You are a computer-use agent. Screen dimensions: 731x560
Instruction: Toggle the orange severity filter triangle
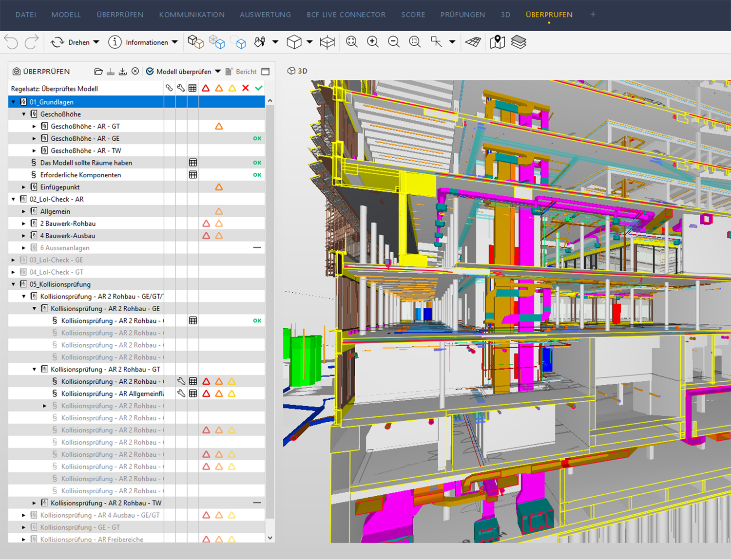click(219, 88)
